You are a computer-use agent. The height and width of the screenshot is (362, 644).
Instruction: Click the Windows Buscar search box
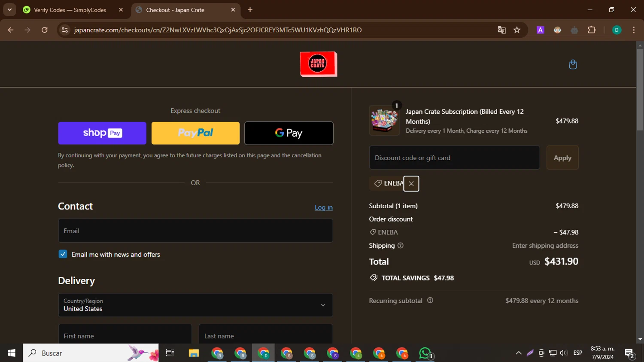click(x=91, y=353)
